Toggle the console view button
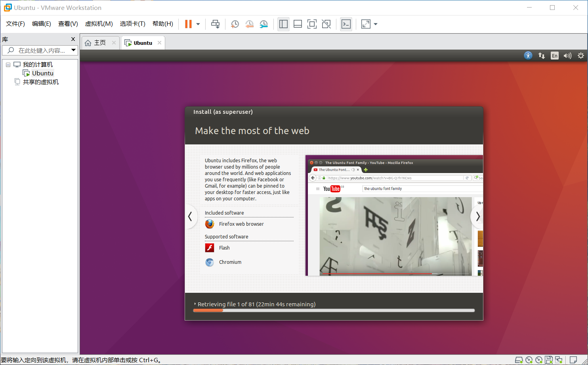This screenshot has height=365, width=588. 346,24
